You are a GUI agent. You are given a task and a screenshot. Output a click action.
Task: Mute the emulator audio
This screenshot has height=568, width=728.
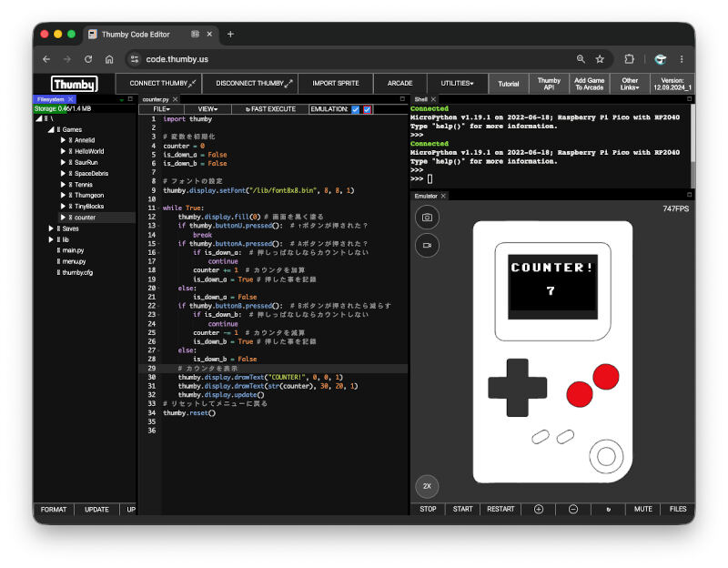643,509
